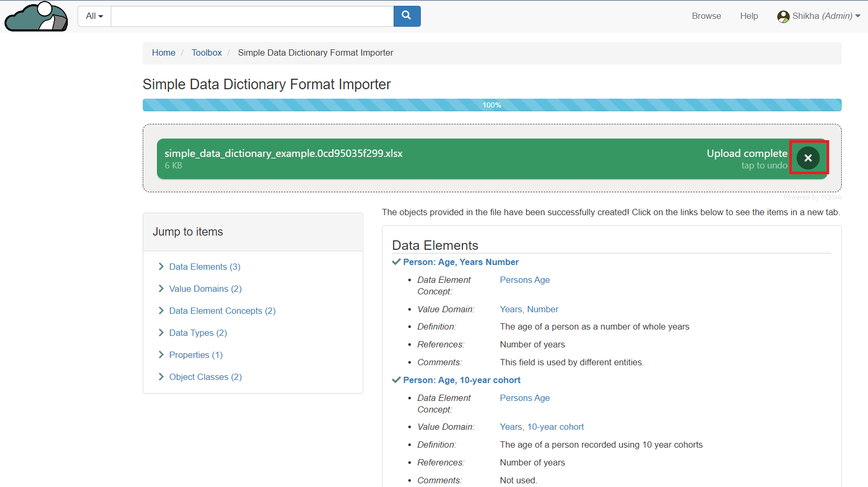Open the Browse menu
868x487 pixels.
706,16
